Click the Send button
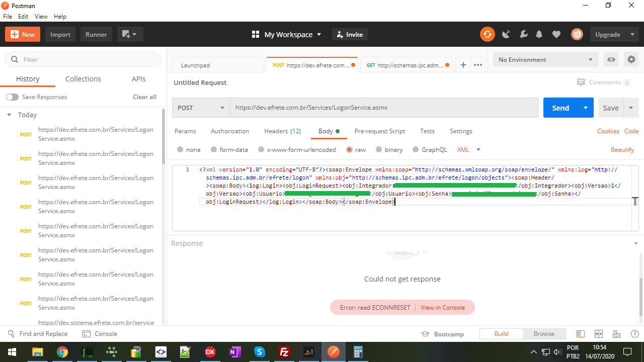The width and height of the screenshot is (644, 362). tap(560, 108)
